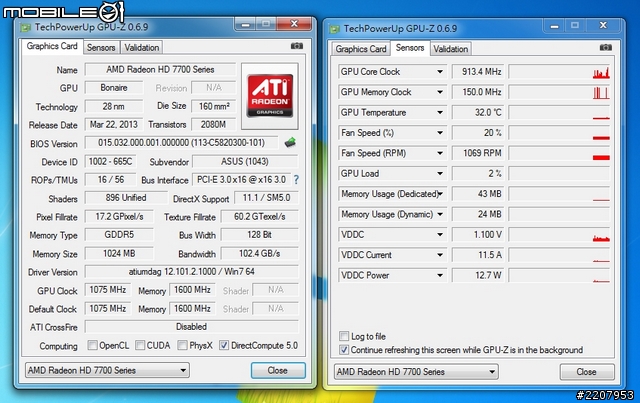Open the GPU Load sensor dropdown
Viewport: 640px width, 403px height.
tap(440, 174)
